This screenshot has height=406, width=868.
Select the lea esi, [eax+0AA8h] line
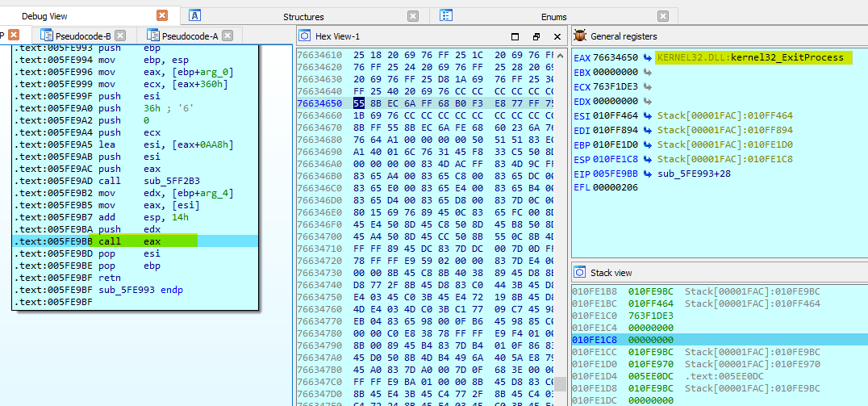point(135,144)
